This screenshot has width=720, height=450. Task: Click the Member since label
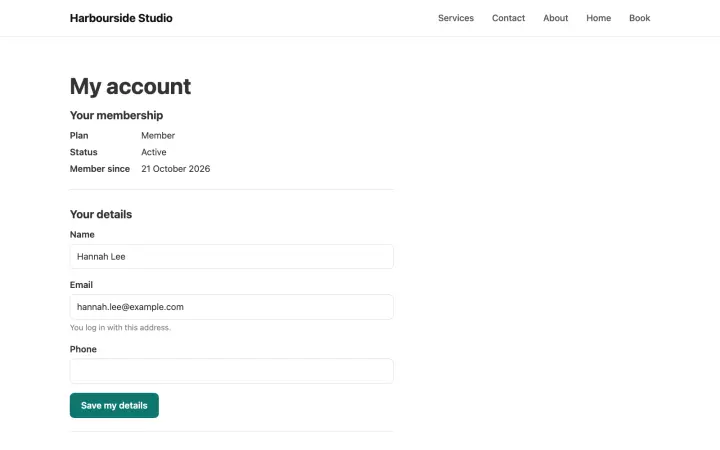[x=100, y=169]
